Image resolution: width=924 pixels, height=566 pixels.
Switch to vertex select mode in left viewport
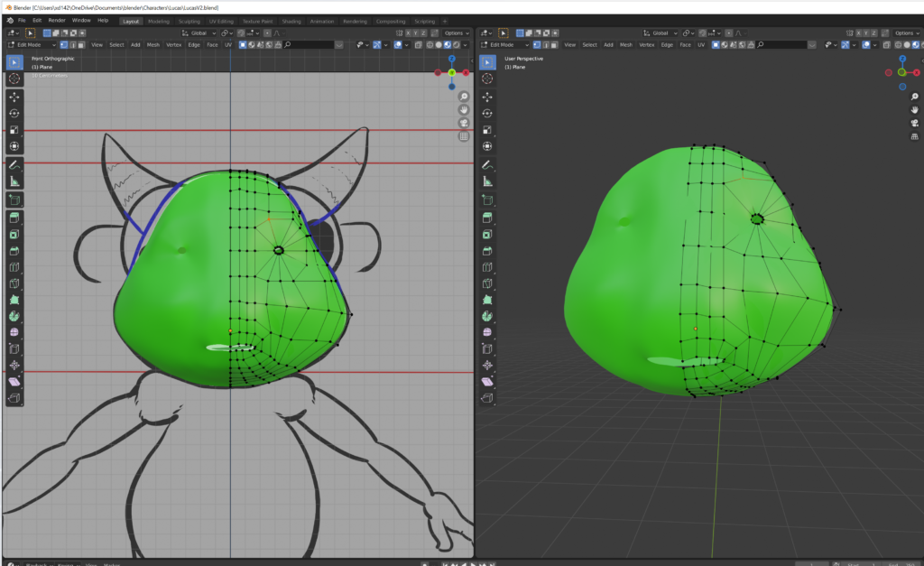pos(64,44)
